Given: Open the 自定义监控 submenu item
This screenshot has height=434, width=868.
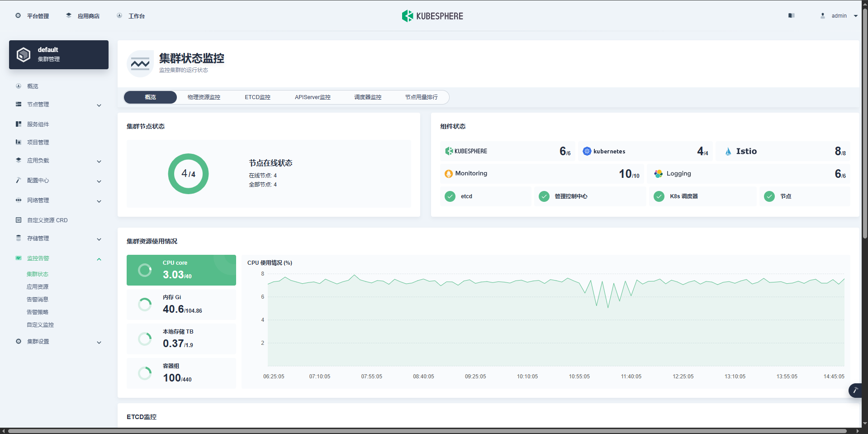Looking at the screenshot, I should pos(40,325).
